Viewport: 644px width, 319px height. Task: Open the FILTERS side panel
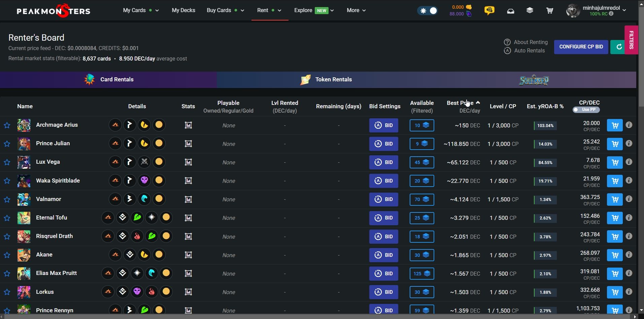tap(631, 40)
